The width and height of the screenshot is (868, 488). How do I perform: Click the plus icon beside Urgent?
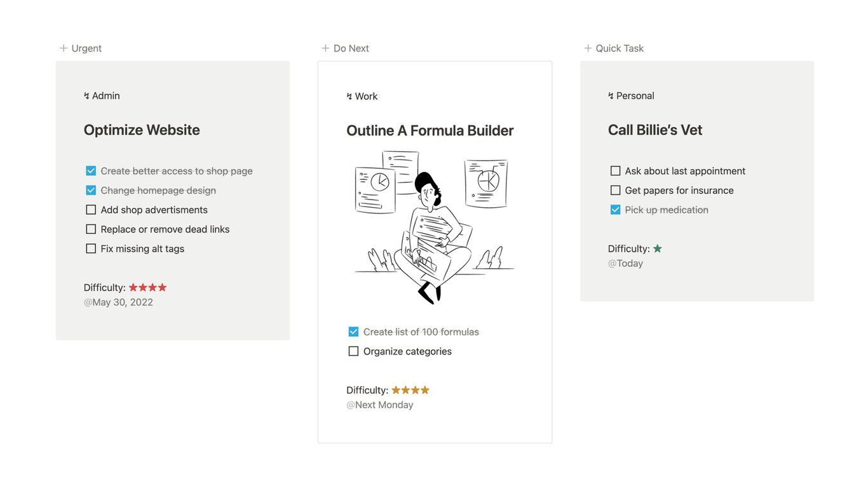point(64,48)
